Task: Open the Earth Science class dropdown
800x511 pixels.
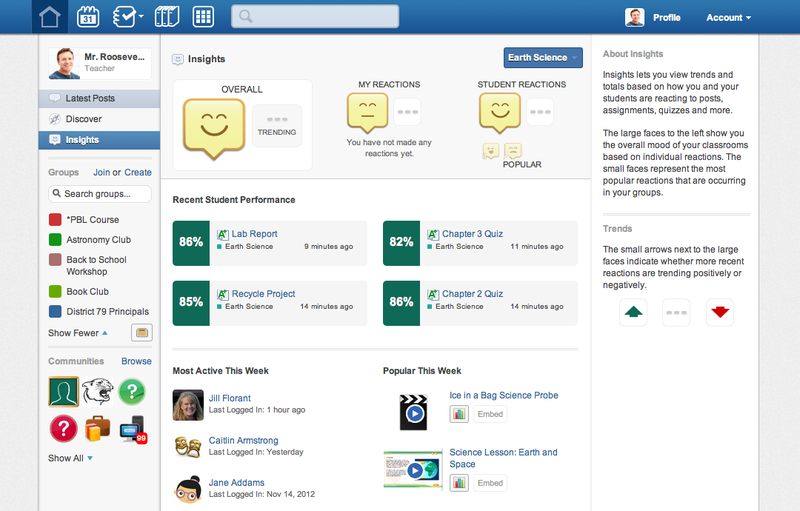Action: tap(543, 58)
